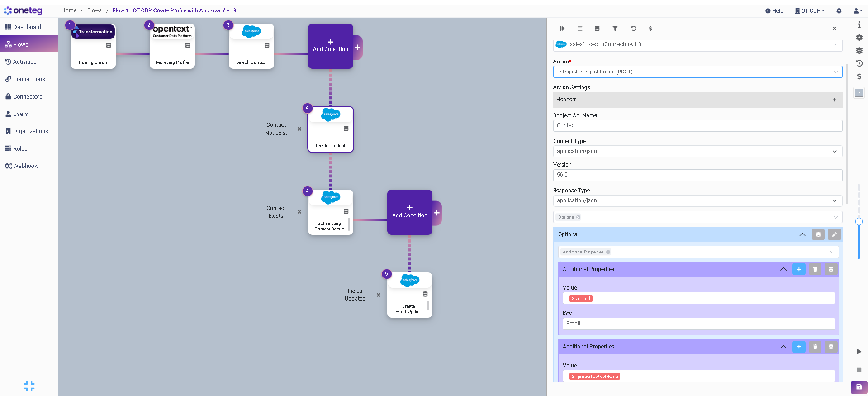Image resolution: width=868 pixels, height=396 pixels.
Task: Remove the Fields Updated condition
Action: coord(379,295)
